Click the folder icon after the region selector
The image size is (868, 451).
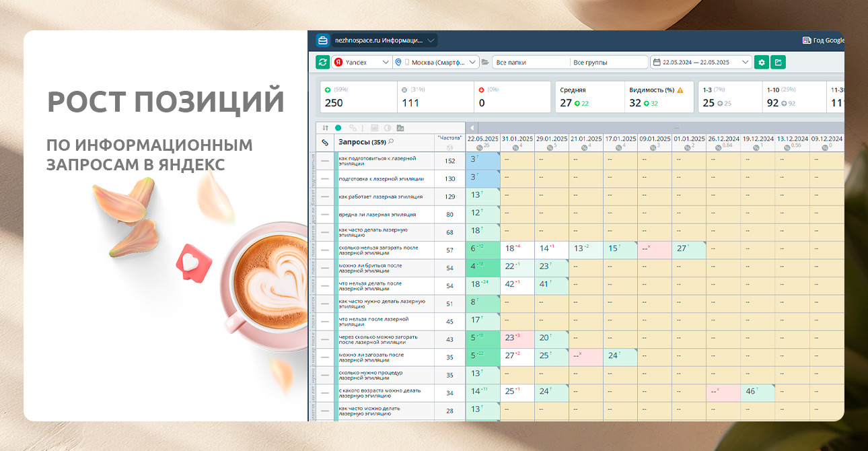[x=486, y=62]
